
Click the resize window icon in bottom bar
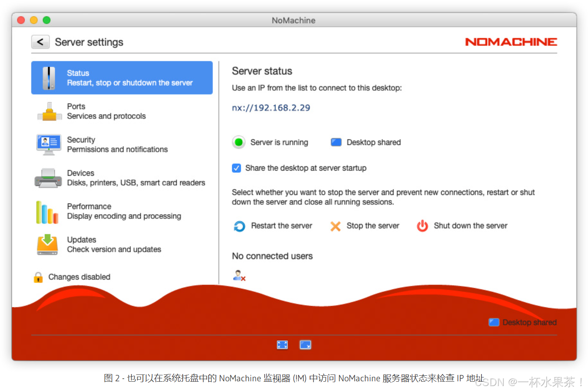[x=305, y=345]
